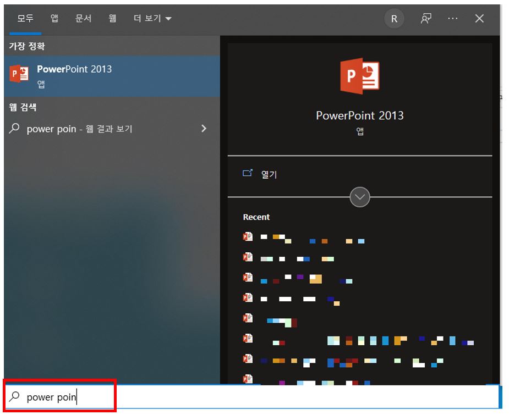The width and height of the screenshot is (509, 420).
Task: Expand the web result chevron arrow
Action: (204, 129)
